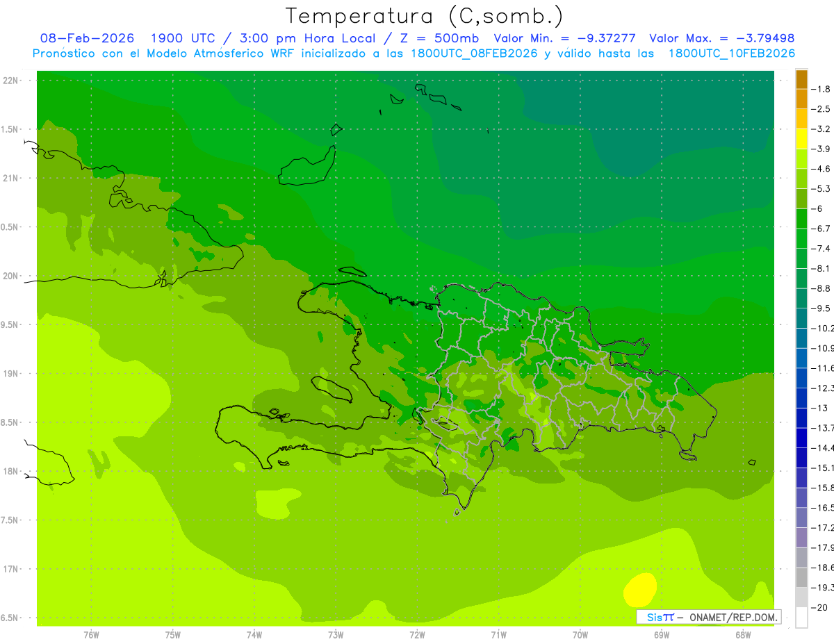Click the "74W" longitude label
This screenshot has height=644, width=834.
[x=254, y=635]
